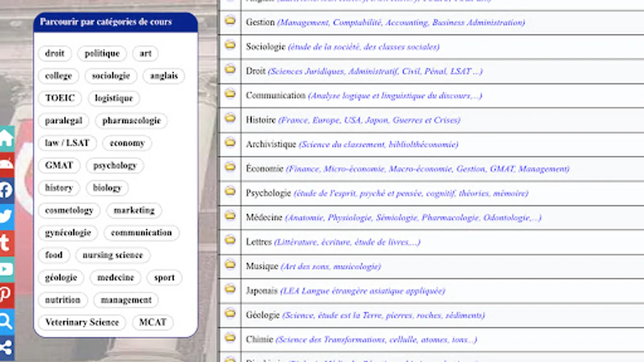Pick the 'gynécologie' tag

click(x=68, y=232)
